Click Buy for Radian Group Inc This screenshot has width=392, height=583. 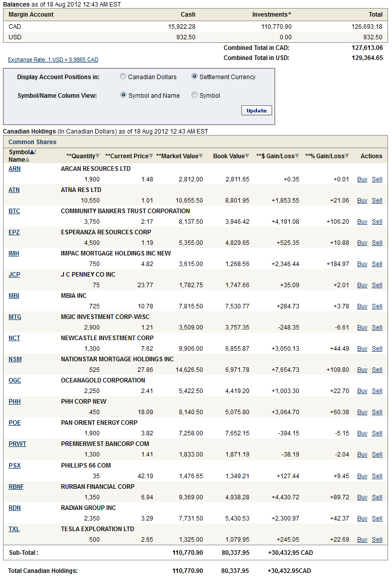click(362, 519)
